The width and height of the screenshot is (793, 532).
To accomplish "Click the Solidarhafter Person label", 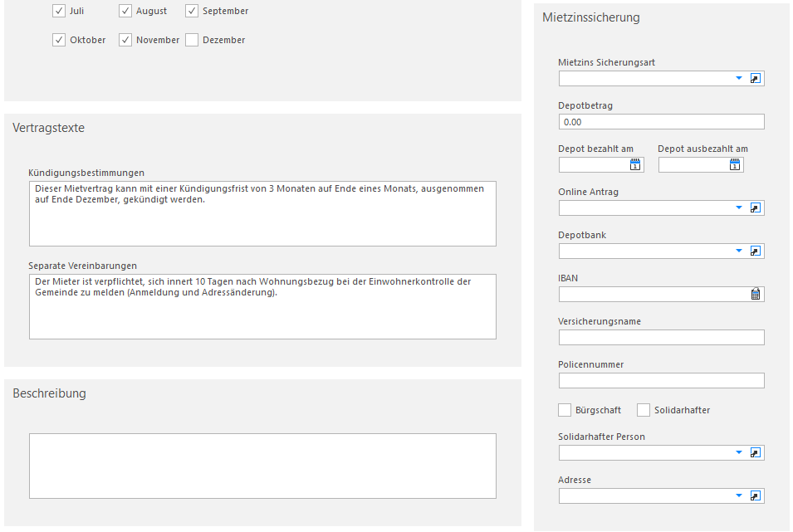I will point(601,437).
